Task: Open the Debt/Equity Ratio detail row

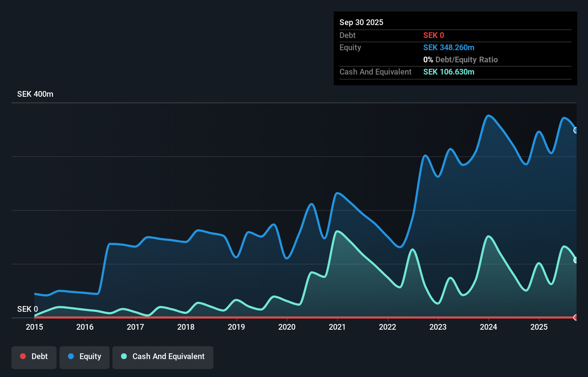Action: click(460, 59)
